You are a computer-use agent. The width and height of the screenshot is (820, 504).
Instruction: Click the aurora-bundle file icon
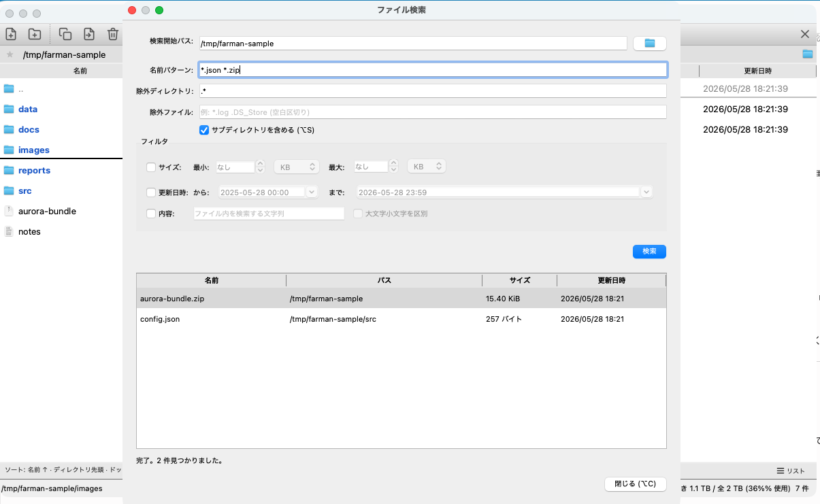coord(9,211)
